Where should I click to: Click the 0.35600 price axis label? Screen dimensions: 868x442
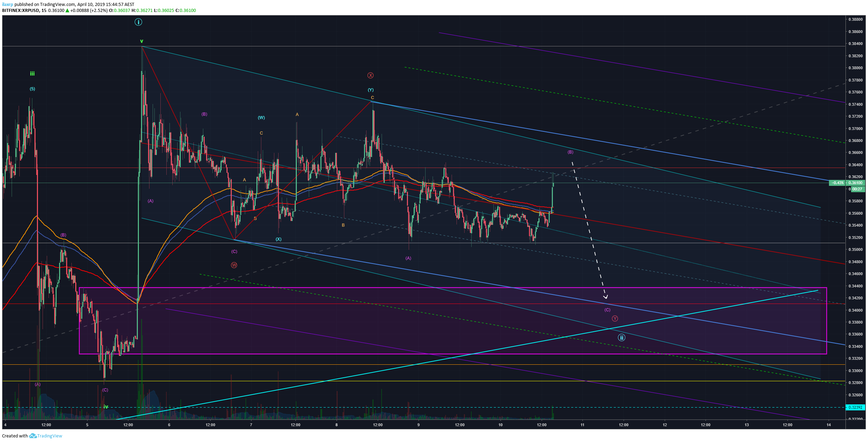click(856, 213)
